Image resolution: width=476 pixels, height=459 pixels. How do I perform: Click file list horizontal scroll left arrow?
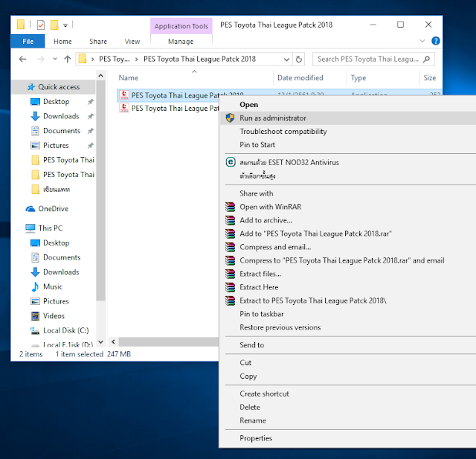[x=113, y=341]
